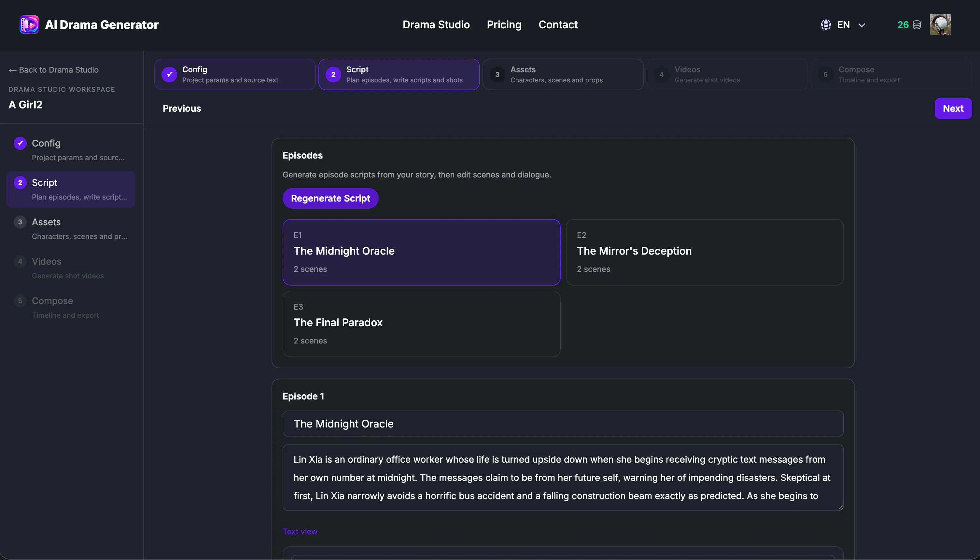The height and width of the screenshot is (560, 980).
Task: Click the A Girl2 project name
Action: (x=25, y=105)
